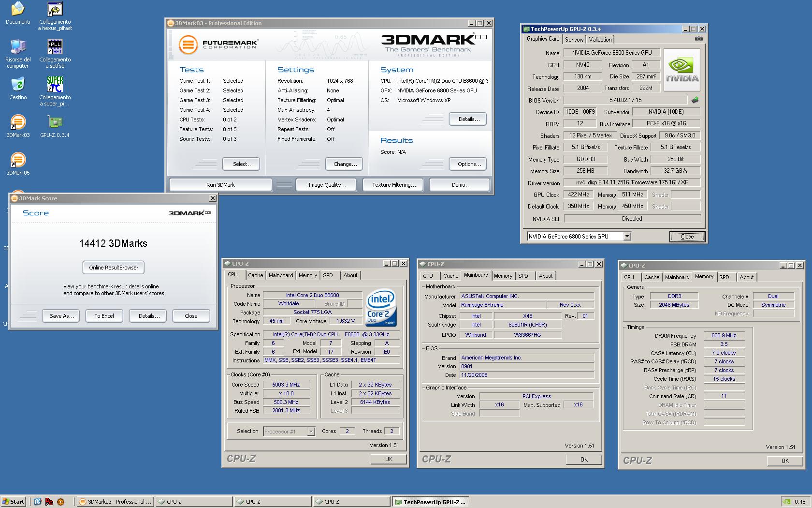Select the GPU-Z.0.3.4 desktop icon
This screenshot has width=812, height=508.
55,122
